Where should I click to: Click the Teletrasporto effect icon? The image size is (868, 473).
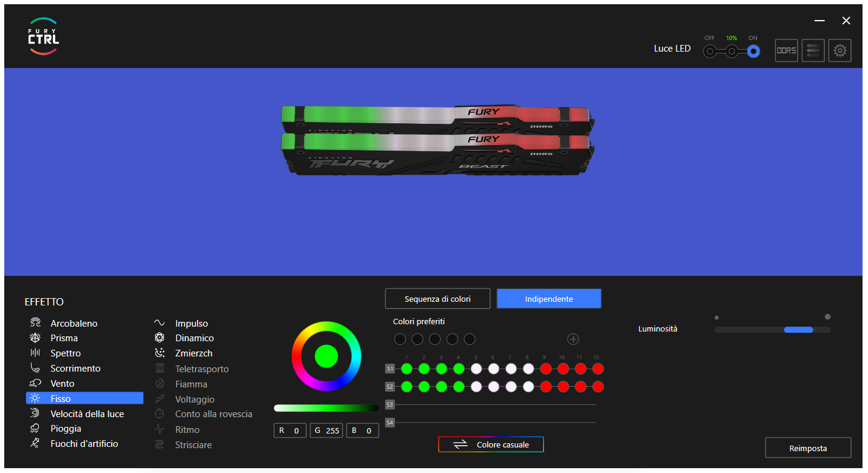[160, 369]
